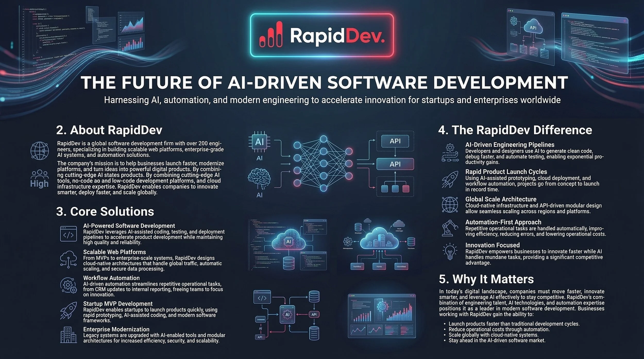This screenshot has width=644, height=359.
Task: Click the '4. The RapidDev Difference' heading
Action: (x=515, y=130)
